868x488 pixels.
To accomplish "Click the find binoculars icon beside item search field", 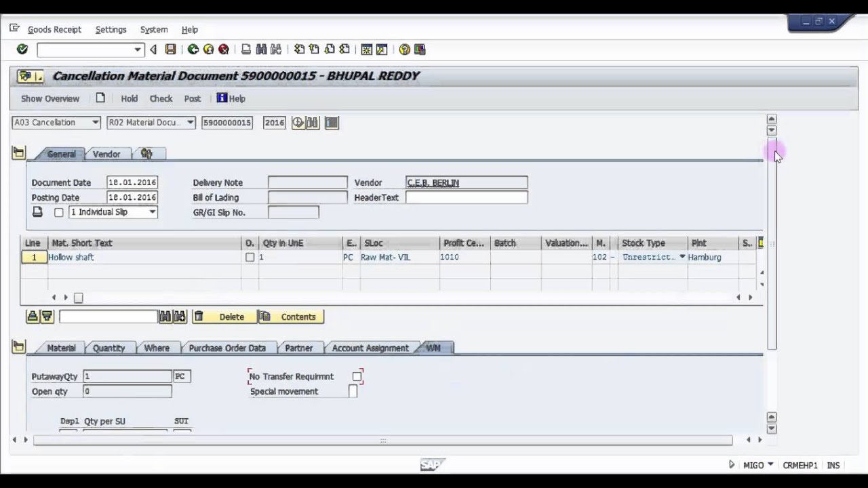I will [x=165, y=317].
